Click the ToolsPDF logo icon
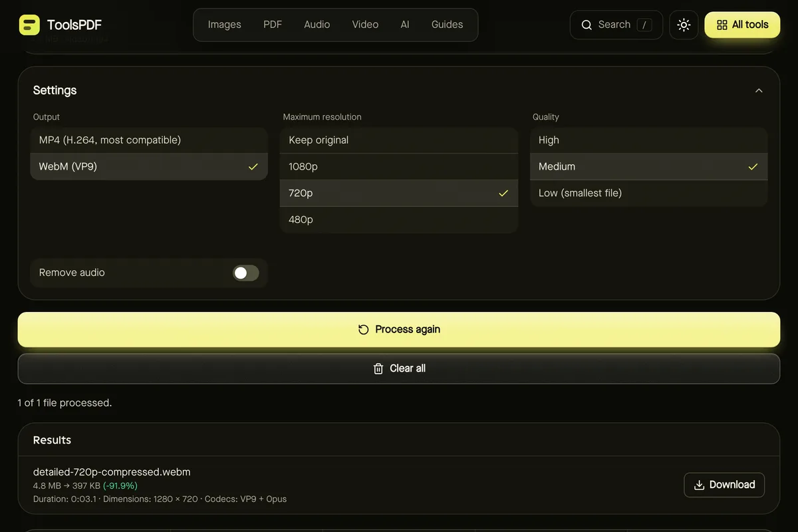The height and width of the screenshot is (532, 798). click(29, 25)
